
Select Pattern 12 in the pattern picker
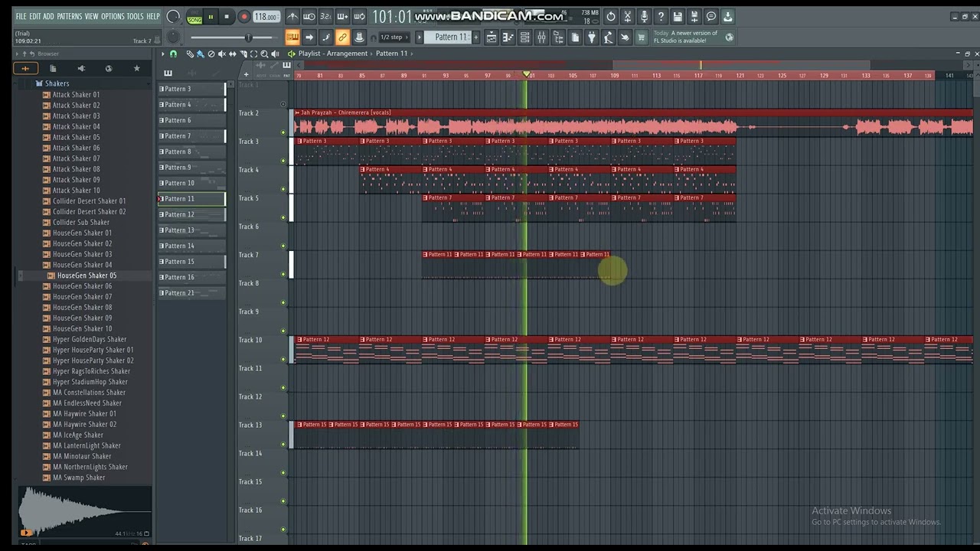(192, 214)
